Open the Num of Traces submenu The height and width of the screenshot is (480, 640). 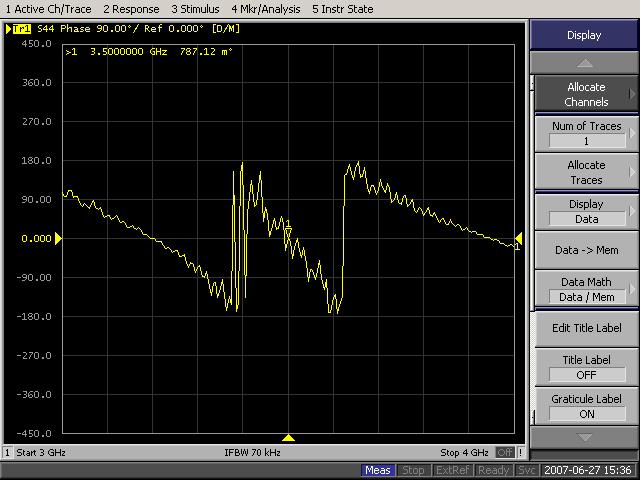586,133
